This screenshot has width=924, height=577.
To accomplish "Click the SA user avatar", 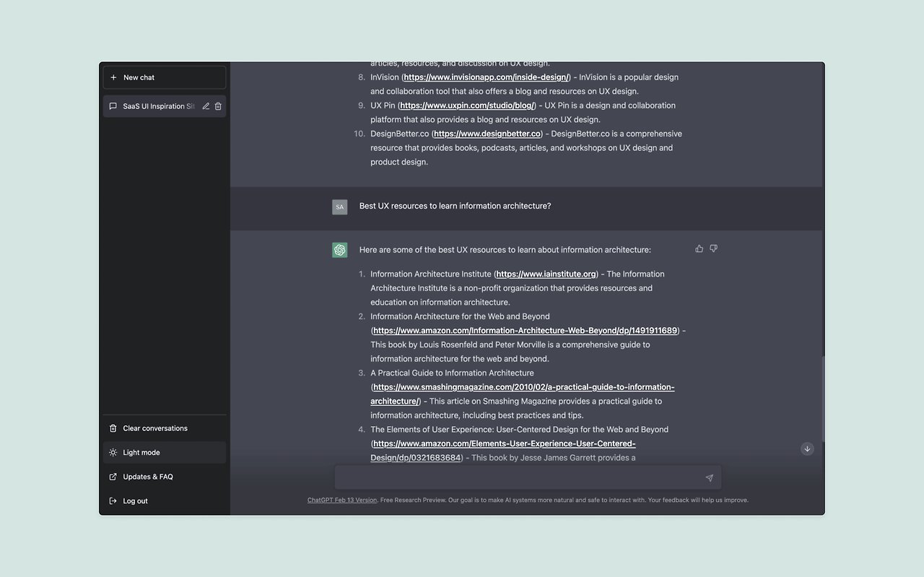I will click(x=340, y=207).
